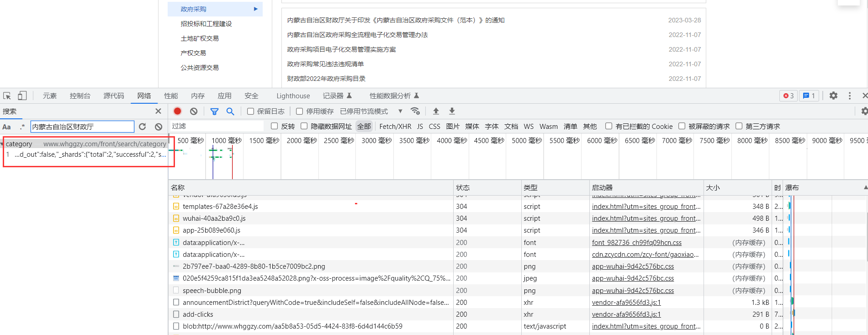
Task: Clear the search results icon
Action: pyautogui.click(x=159, y=127)
